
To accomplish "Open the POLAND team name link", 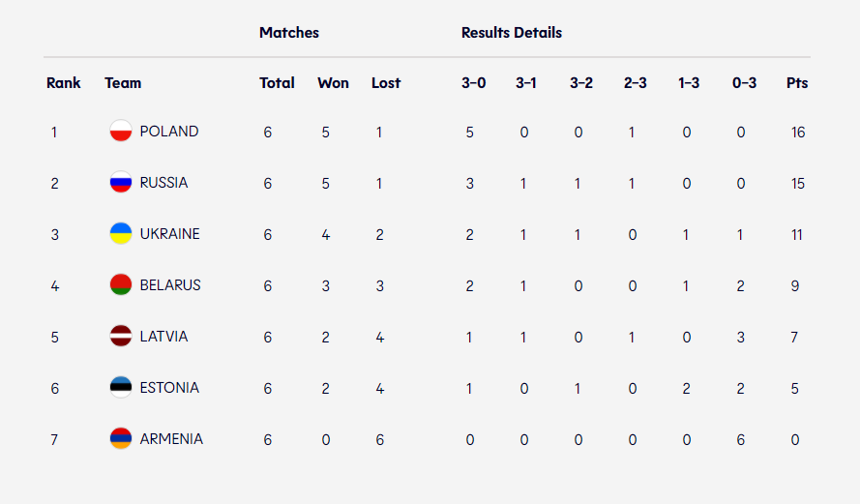I will (x=169, y=132).
